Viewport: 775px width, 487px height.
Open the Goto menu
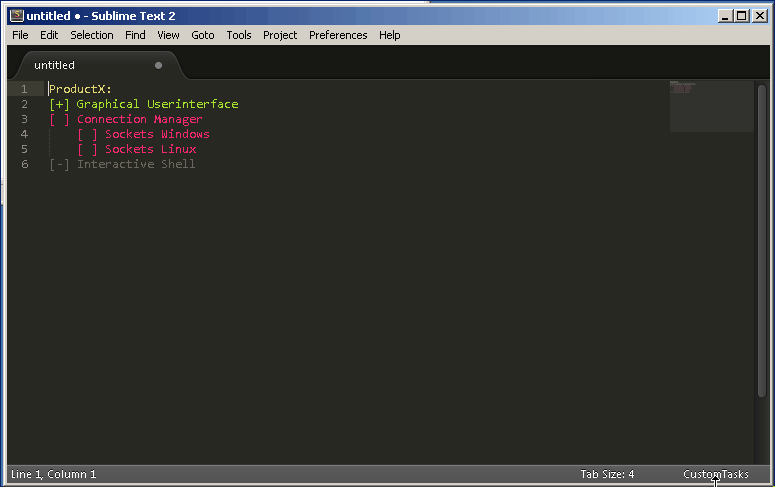[x=203, y=35]
